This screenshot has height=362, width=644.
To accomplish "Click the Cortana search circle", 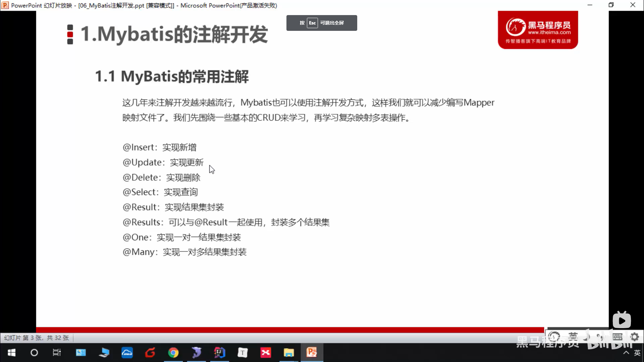I will (34, 353).
